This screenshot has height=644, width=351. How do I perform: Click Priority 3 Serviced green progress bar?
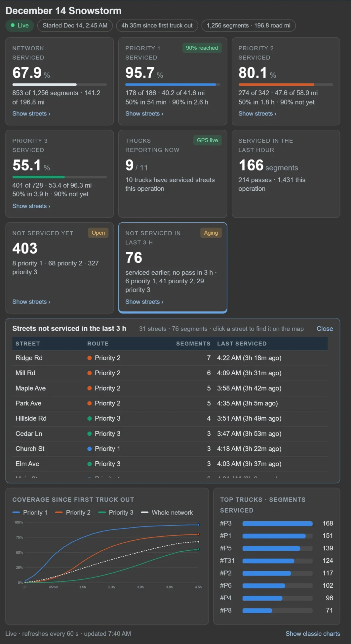[x=59, y=177]
